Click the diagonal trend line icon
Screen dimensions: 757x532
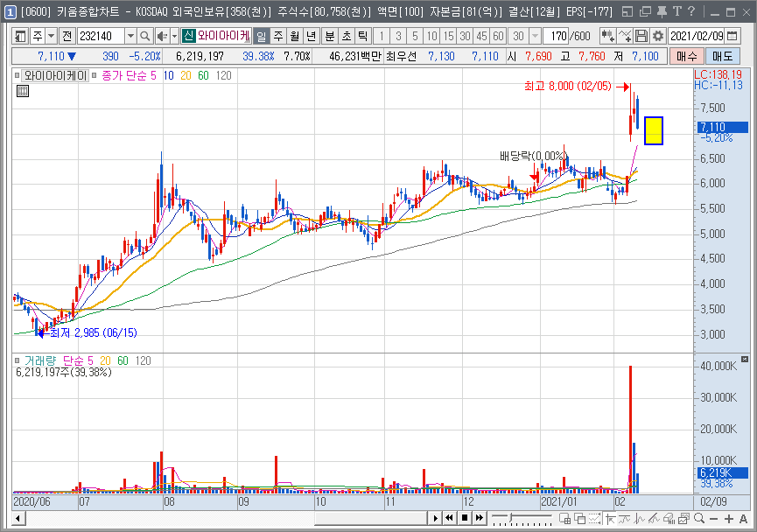[655, 519]
